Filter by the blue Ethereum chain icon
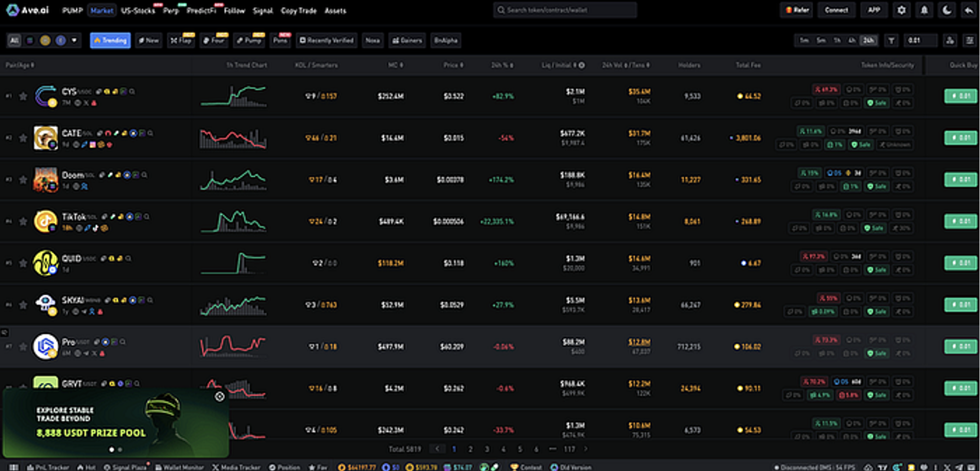Screen dimensions: 980x471 pyautogui.click(x=60, y=40)
